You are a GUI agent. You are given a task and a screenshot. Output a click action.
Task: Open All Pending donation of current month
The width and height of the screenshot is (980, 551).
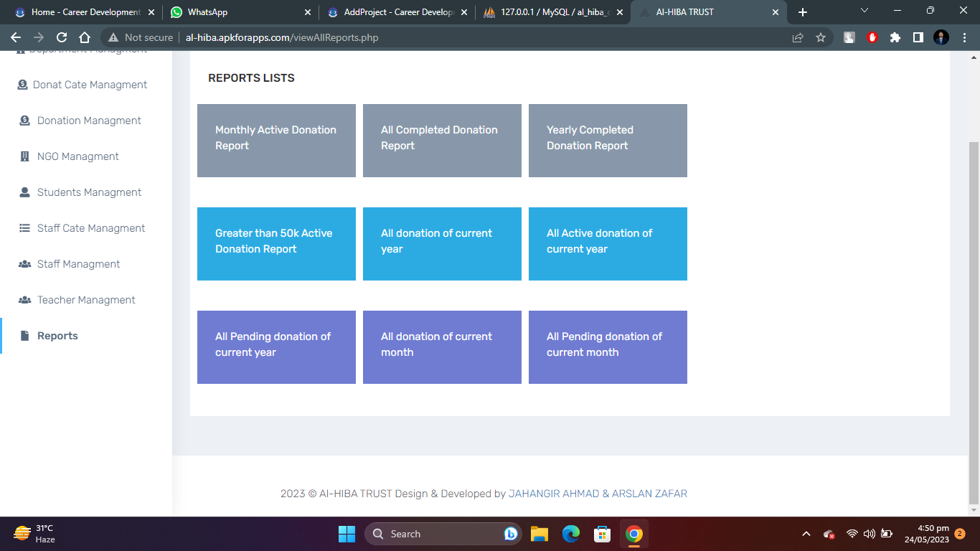608,347
